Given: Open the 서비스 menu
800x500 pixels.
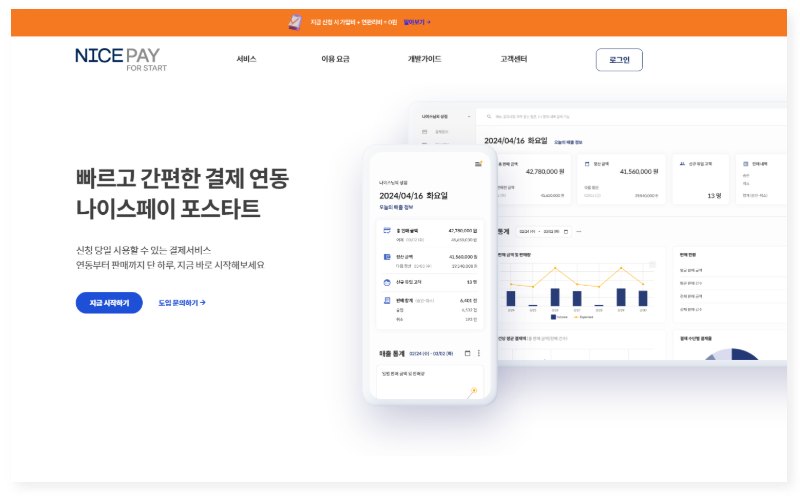Looking at the screenshot, I should 246,59.
